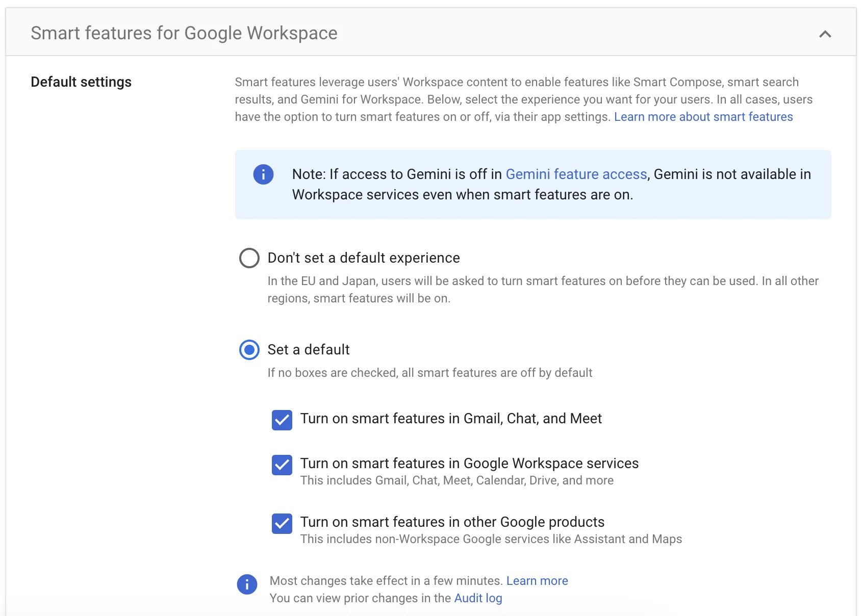Click the Default settings label
This screenshot has width=863, height=616.
tap(81, 82)
